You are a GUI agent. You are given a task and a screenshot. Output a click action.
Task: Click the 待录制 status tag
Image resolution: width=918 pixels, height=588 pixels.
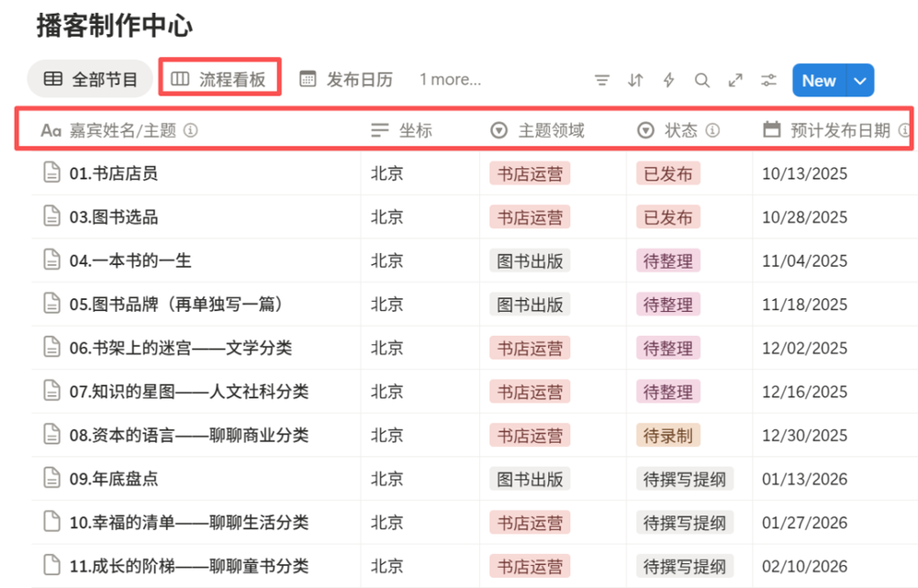pyautogui.click(x=667, y=436)
